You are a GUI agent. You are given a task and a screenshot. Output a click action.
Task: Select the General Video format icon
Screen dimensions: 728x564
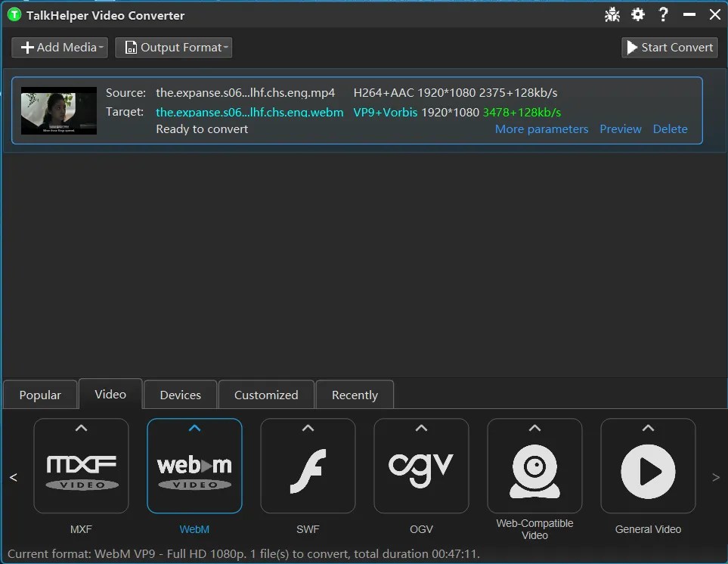click(x=648, y=466)
